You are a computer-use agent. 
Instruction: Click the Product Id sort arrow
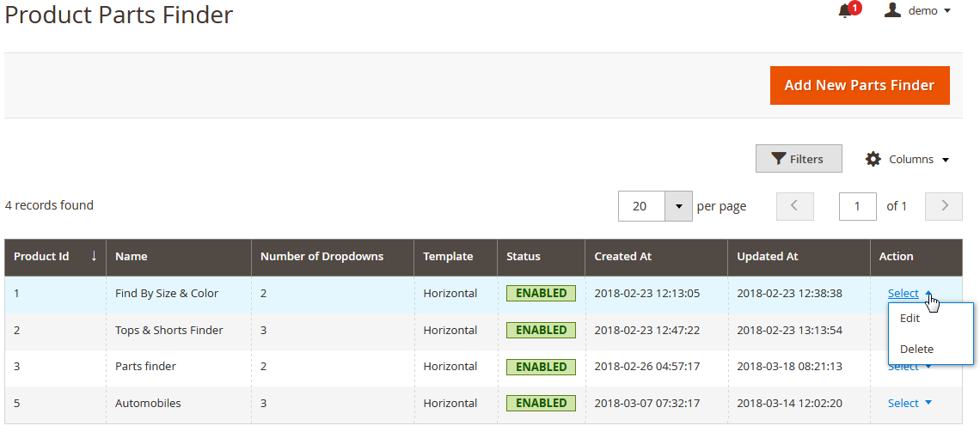coord(94,256)
